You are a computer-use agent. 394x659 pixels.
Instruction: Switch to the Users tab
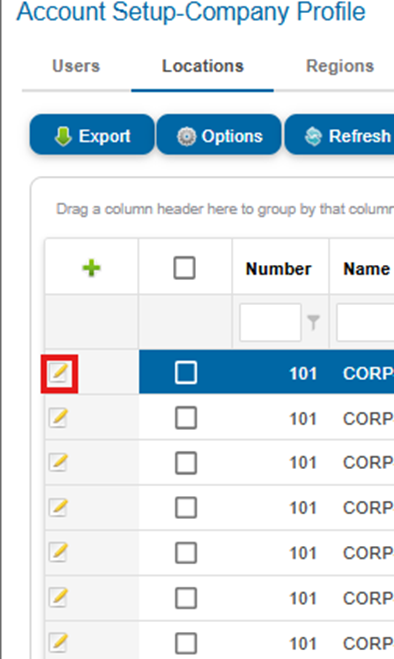point(76,66)
